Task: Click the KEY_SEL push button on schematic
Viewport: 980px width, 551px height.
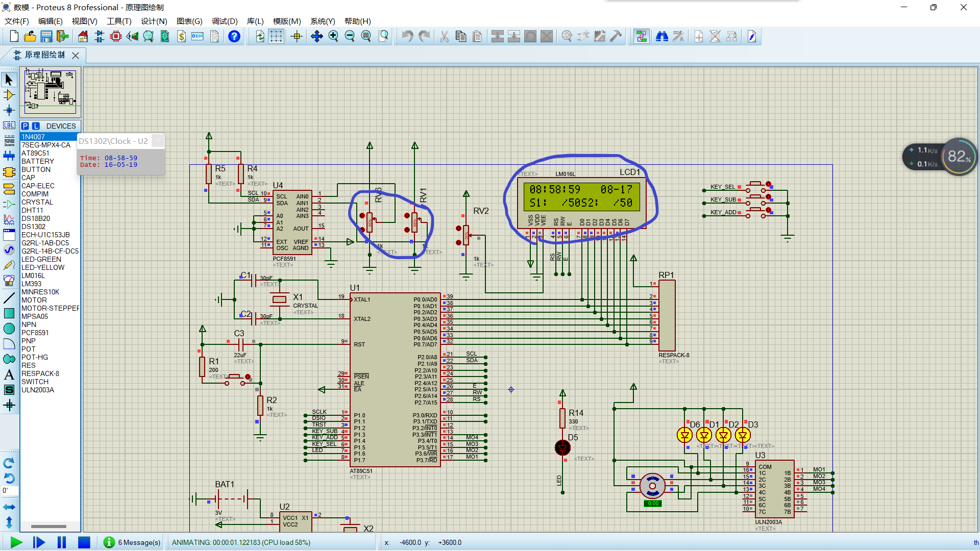Action: tap(756, 186)
